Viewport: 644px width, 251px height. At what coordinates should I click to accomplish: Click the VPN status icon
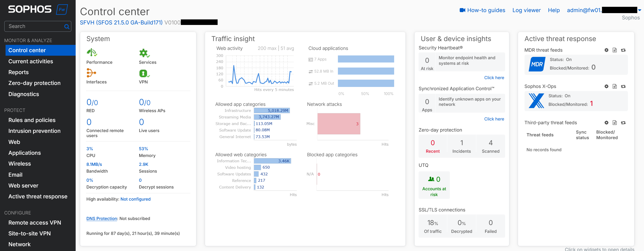(144, 73)
